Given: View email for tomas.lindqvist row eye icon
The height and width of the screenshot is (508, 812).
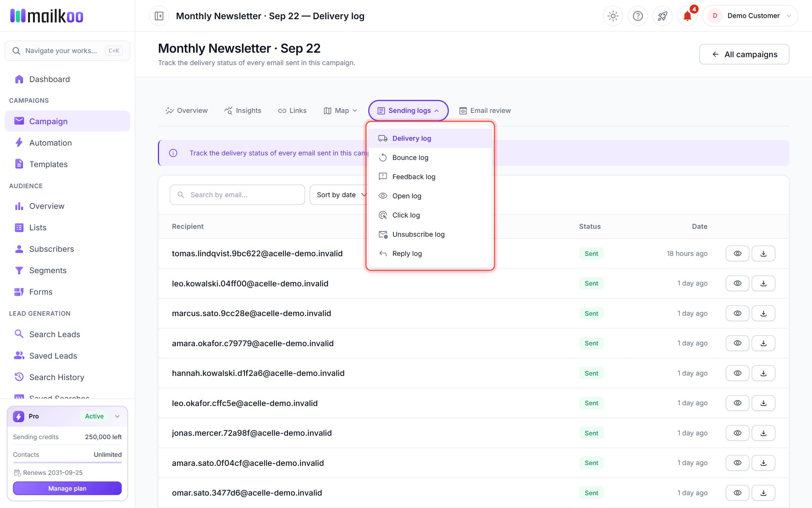Looking at the screenshot, I should pos(737,253).
